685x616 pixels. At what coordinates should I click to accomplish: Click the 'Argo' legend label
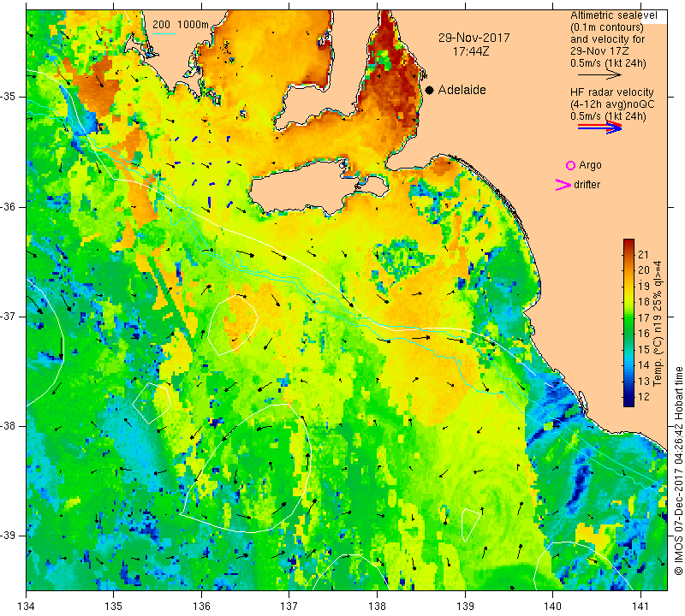(x=590, y=165)
